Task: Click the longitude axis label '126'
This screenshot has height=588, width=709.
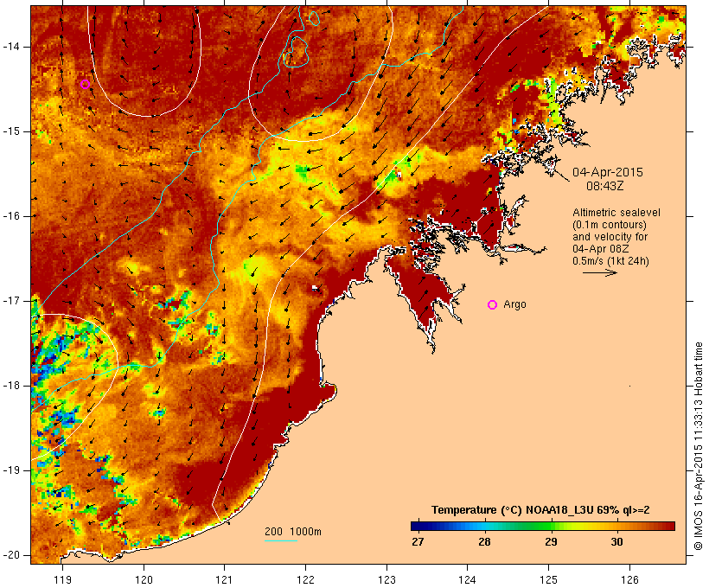Action: (x=629, y=579)
